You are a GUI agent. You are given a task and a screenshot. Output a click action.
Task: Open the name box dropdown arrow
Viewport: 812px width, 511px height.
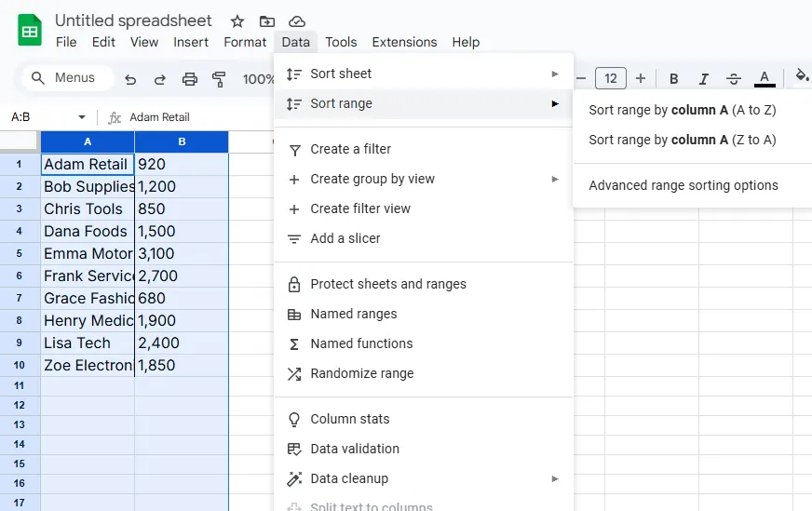[x=82, y=117]
